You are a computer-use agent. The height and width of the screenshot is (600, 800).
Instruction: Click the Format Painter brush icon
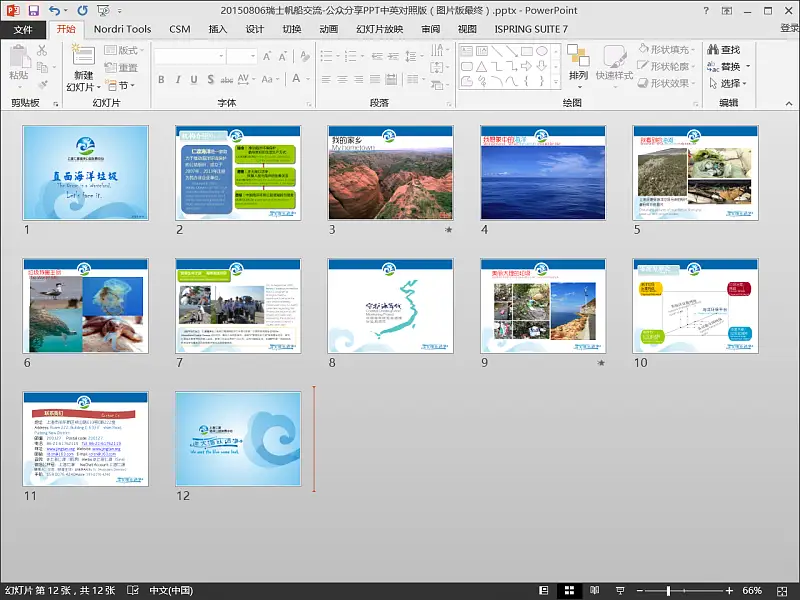(42, 84)
